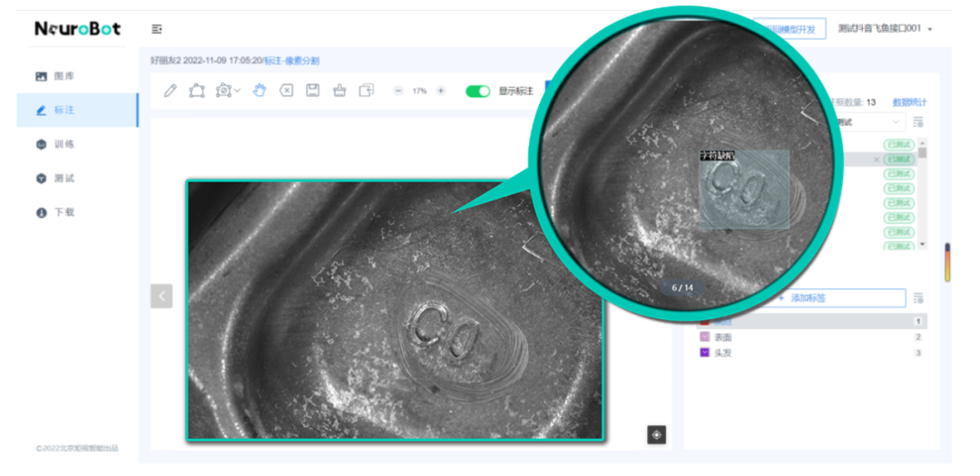Select the pencil drawing tool
The height and width of the screenshot is (476, 980).
pos(170,91)
